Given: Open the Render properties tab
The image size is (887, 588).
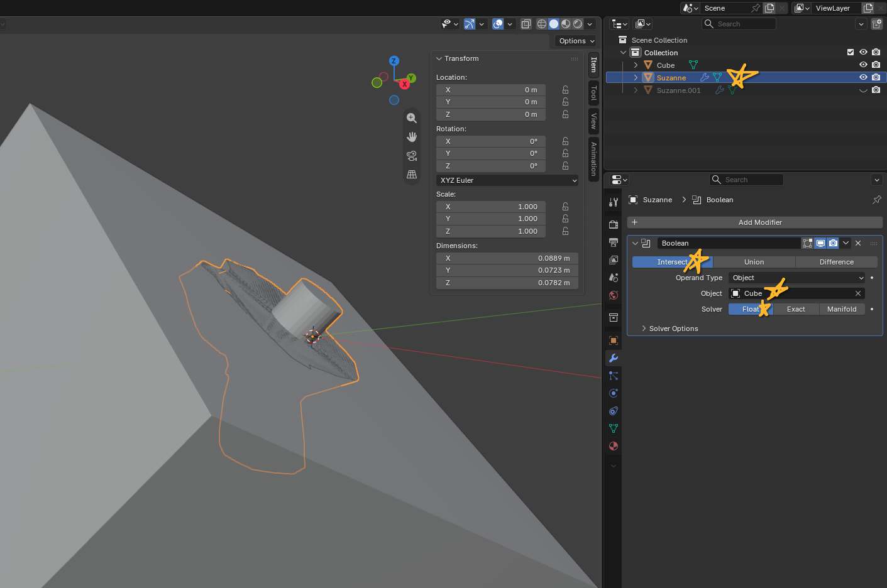Looking at the screenshot, I should point(614,224).
